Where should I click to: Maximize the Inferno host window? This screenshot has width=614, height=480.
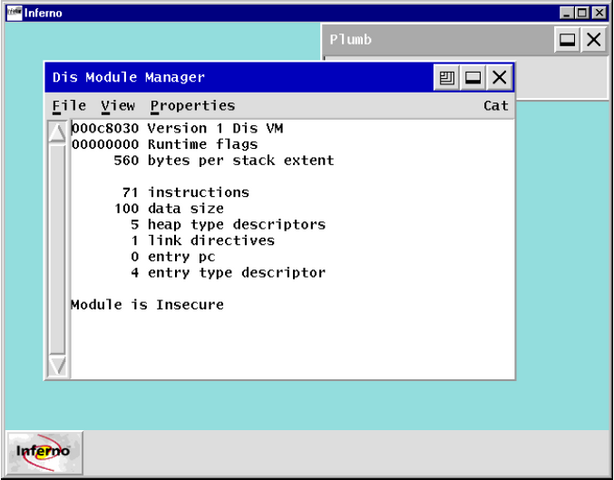[582, 13]
